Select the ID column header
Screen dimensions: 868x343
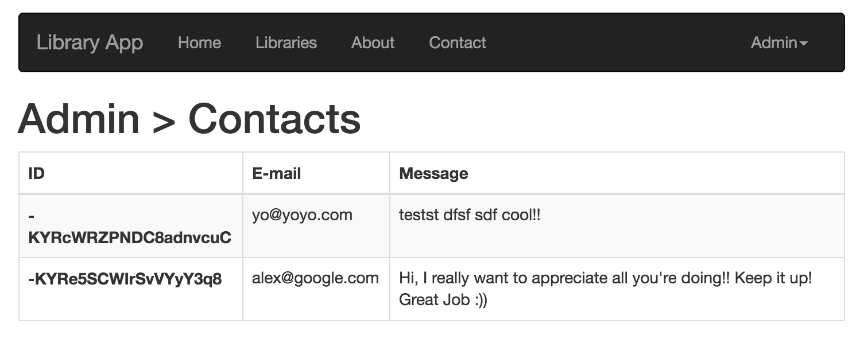click(x=37, y=173)
